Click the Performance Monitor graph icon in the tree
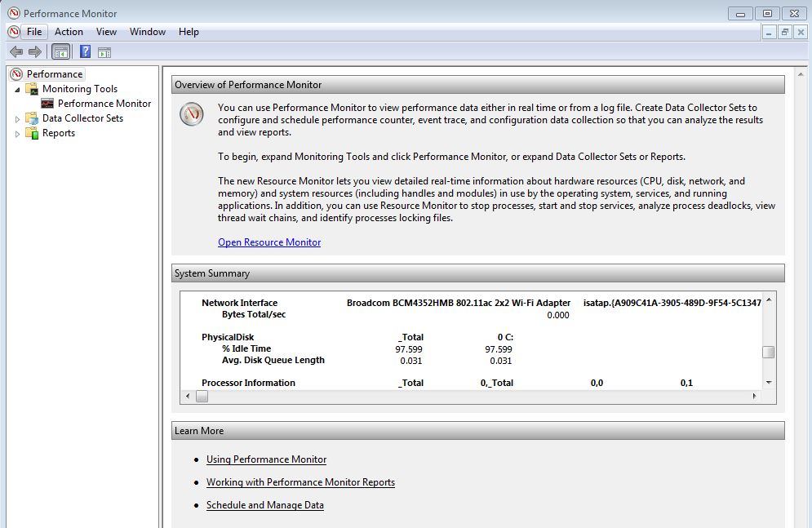The height and width of the screenshot is (528, 812). [47, 104]
